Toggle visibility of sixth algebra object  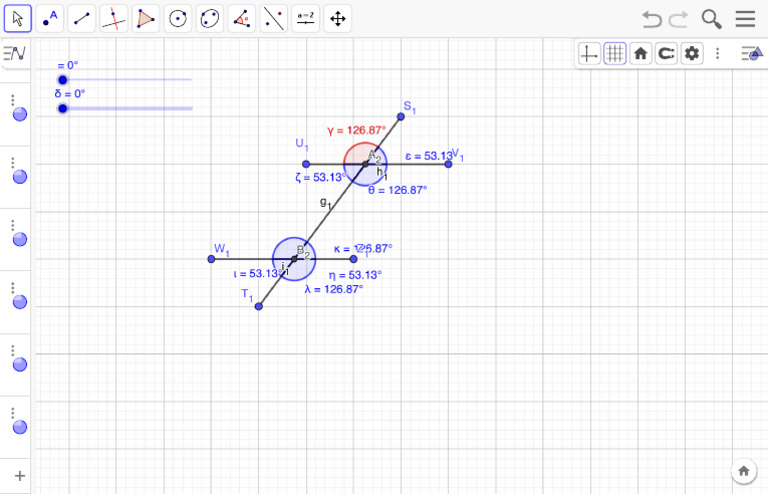pos(20,427)
